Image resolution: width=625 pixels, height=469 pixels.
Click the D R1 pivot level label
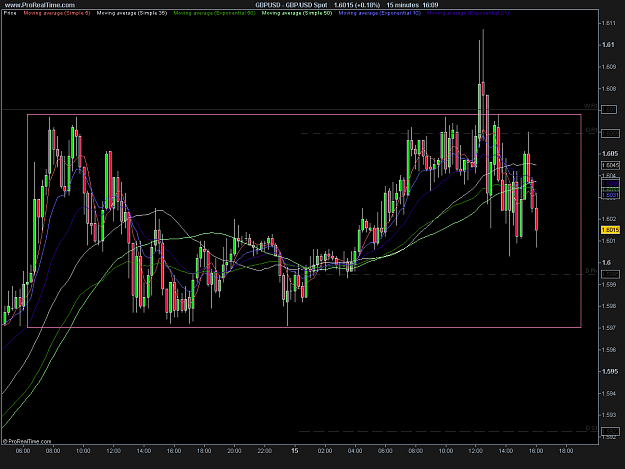(592, 130)
